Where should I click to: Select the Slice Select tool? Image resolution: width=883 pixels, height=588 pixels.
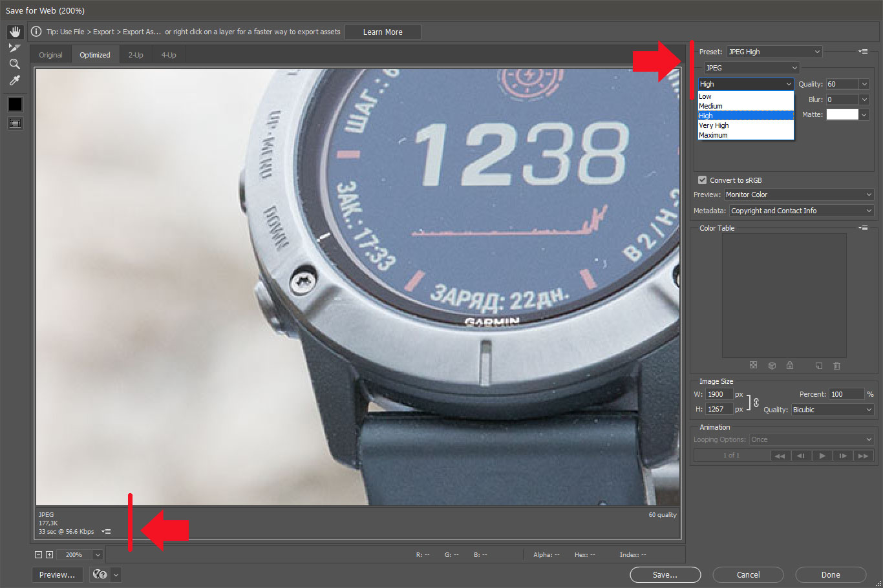coord(14,48)
